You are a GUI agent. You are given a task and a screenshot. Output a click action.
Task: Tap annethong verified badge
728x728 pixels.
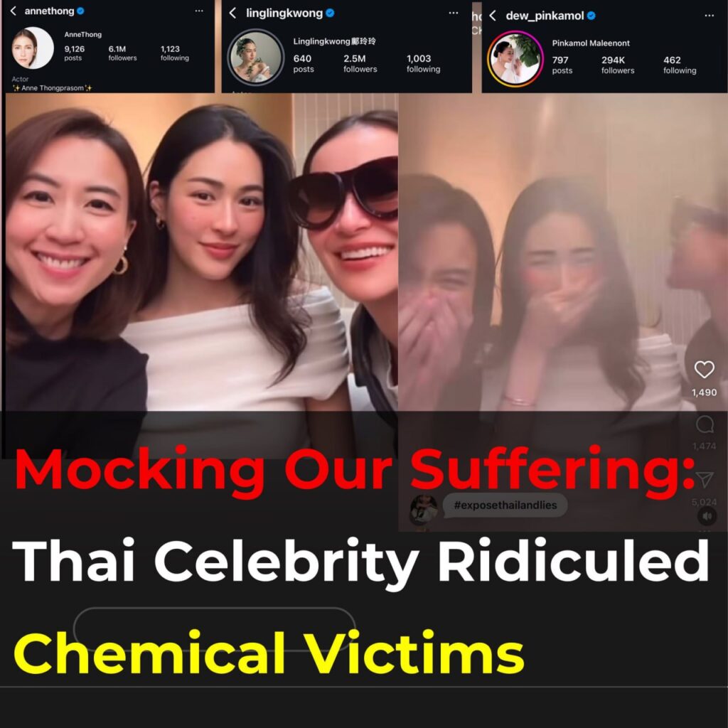coord(80,11)
